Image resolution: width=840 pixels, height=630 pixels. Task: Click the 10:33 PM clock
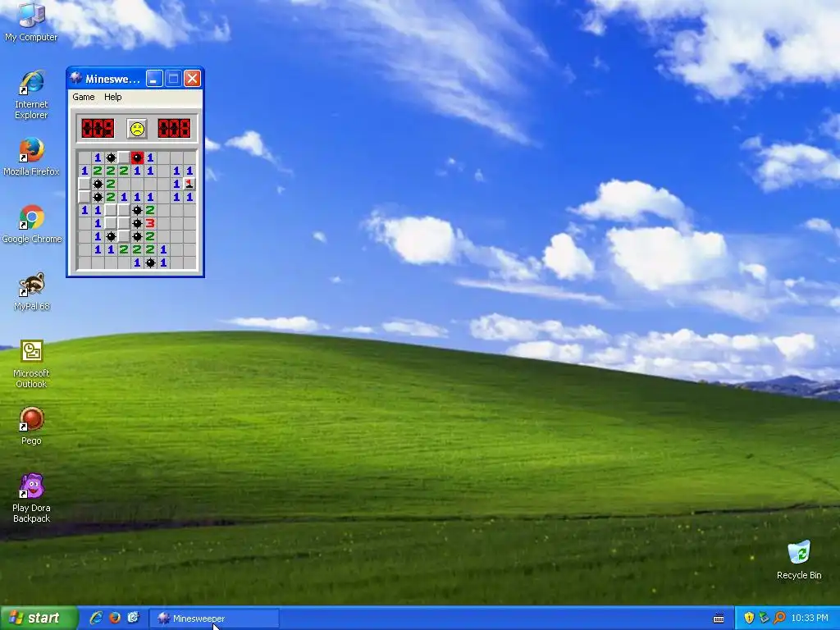[x=810, y=619]
